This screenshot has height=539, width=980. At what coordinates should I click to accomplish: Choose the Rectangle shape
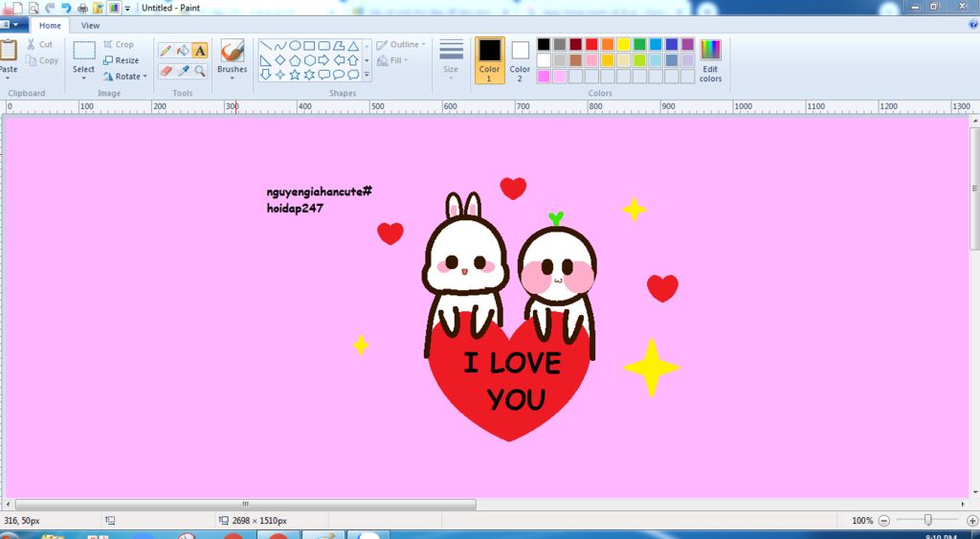tap(309, 46)
